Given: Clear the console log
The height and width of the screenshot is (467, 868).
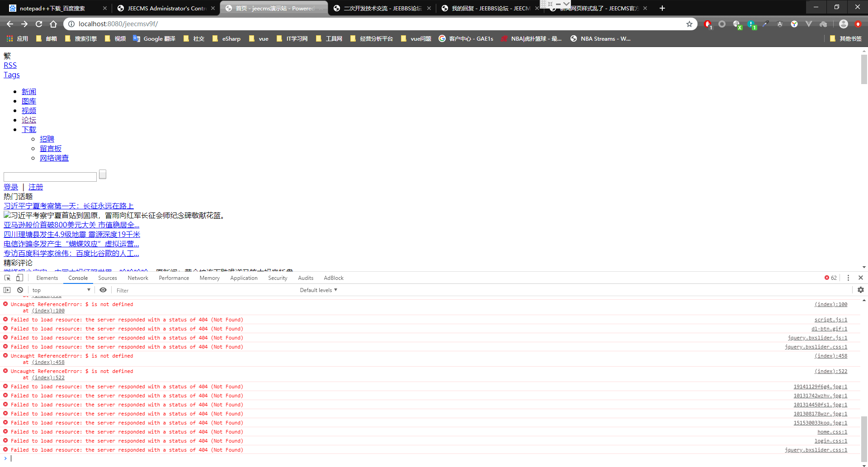Looking at the screenshot, I should click(x=20, y=290).
